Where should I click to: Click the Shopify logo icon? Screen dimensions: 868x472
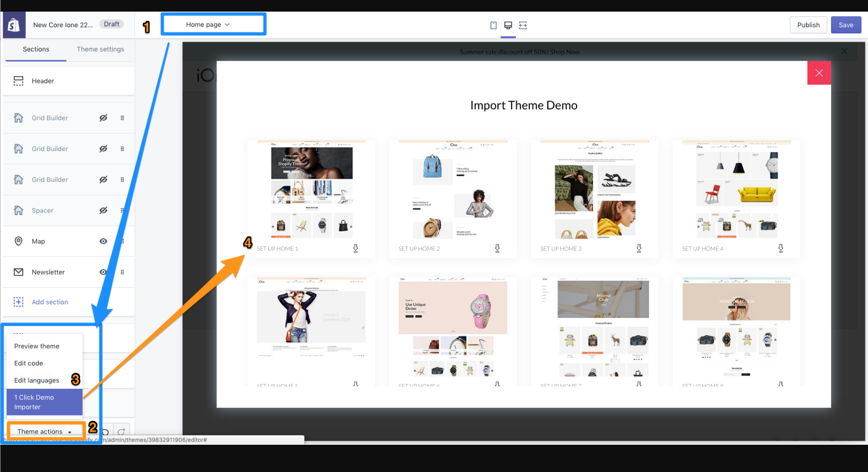pyautogui.click(x=14, y=25)
